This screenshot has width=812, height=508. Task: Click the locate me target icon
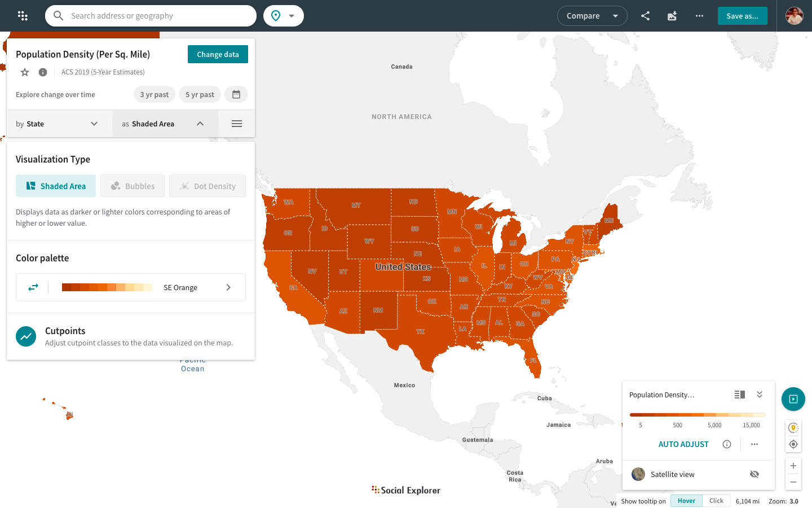point(793,444)
